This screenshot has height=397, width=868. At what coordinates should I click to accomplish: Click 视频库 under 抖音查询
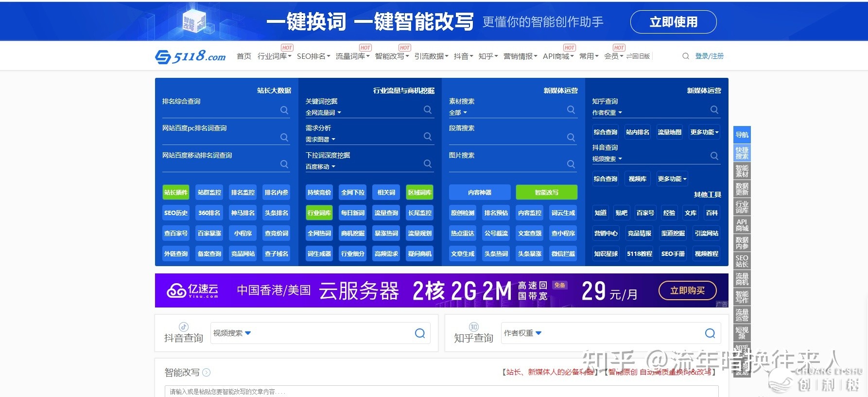(x=638, y=179)
